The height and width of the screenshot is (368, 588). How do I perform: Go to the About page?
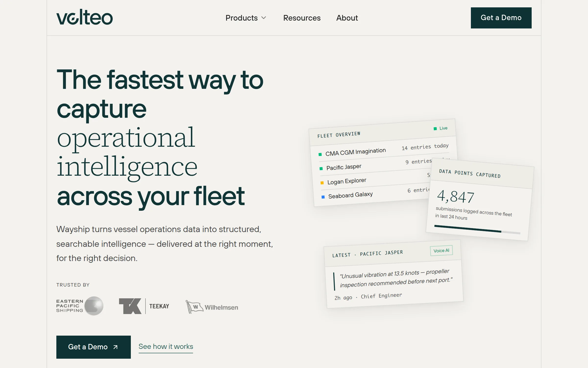(x=347, y=18)
